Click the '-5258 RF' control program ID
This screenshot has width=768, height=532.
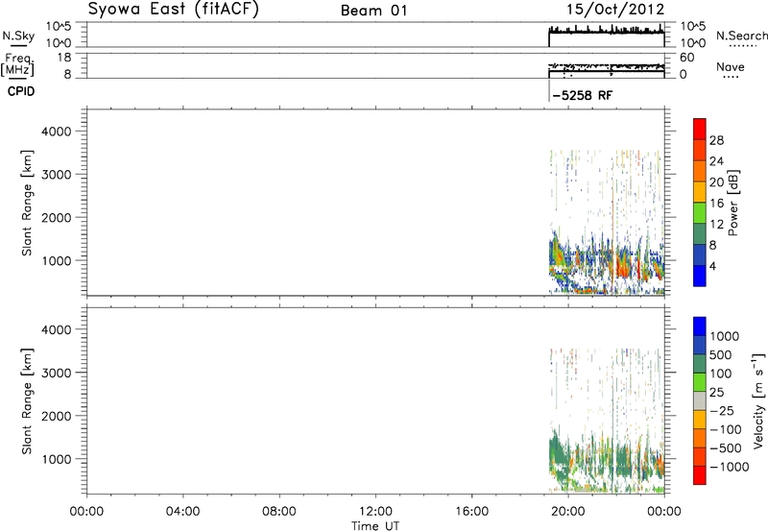(582, 95)
